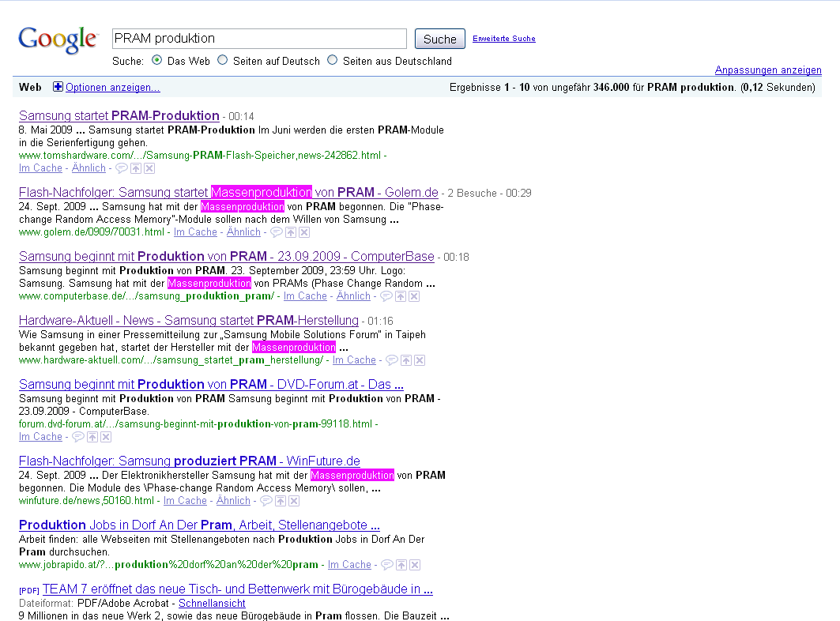Promote the hardware-aktuell.com result with up-arrow icon

(x=407, y=360)
